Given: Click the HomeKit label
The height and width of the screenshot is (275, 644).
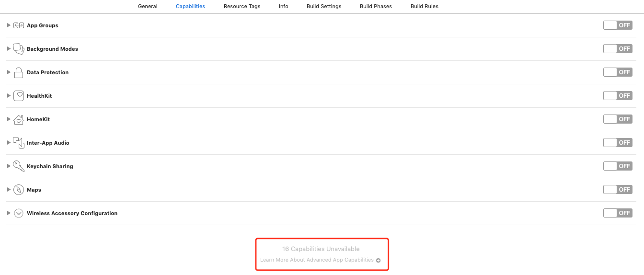Looking at the screenshot, I should point(38,119).
